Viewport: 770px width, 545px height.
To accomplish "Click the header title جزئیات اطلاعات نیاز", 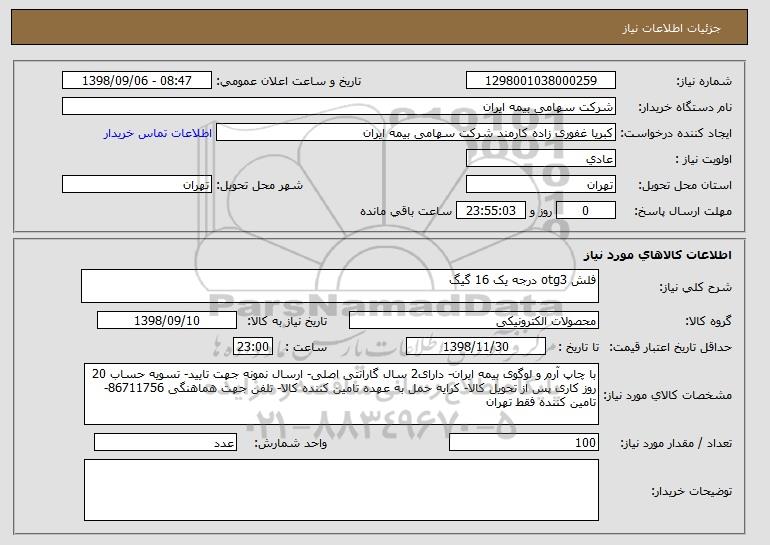I will pos(671,28).
